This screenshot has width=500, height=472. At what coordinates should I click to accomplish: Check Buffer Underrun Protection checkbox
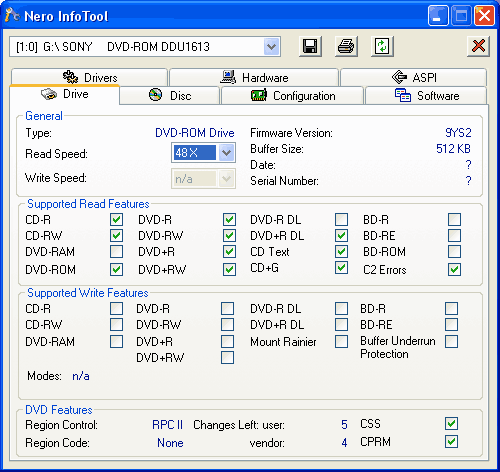click(451, 341)
